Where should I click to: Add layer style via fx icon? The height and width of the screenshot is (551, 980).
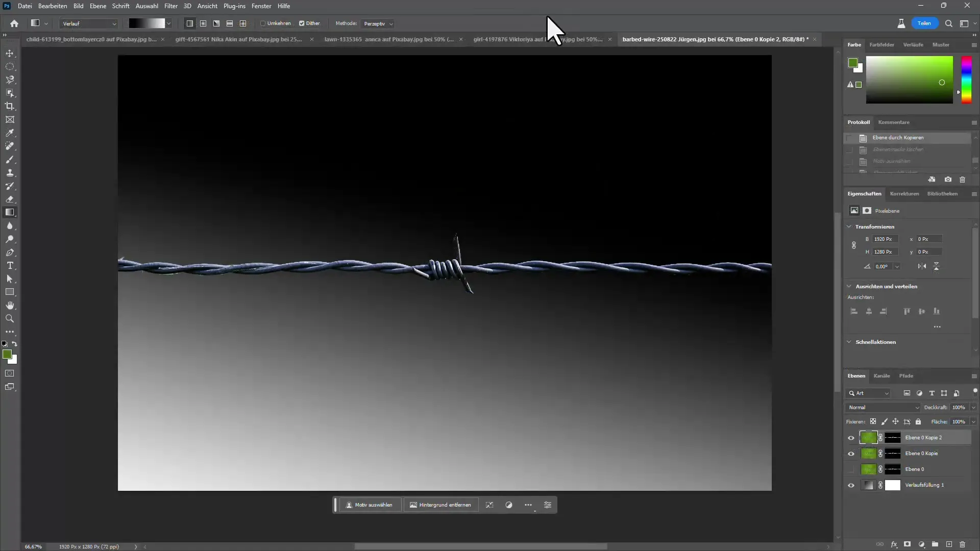click(894, 545)
